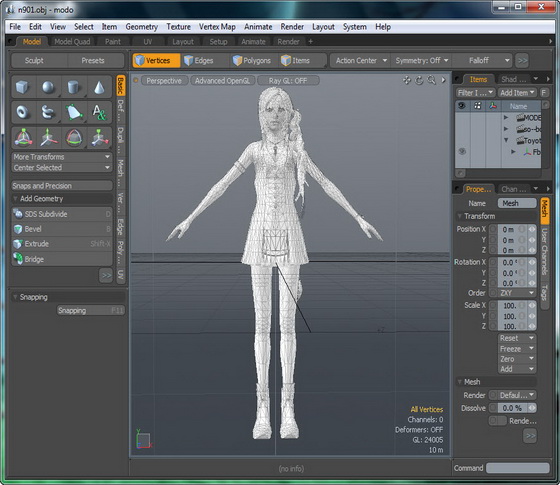Viewport: 560px width, 485px height.
Task: Toggle visibility eye of Fb item
Action: pyautogui.click(x=462, y=151)
